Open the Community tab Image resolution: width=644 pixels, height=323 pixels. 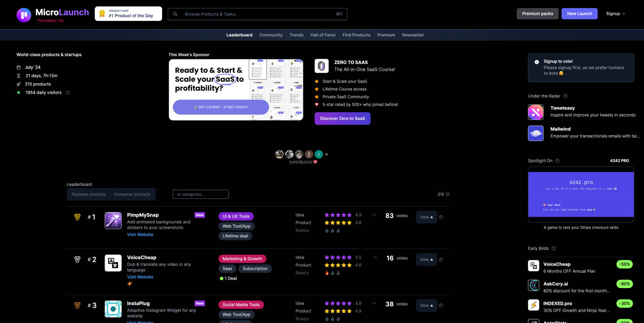pos(271,35)
